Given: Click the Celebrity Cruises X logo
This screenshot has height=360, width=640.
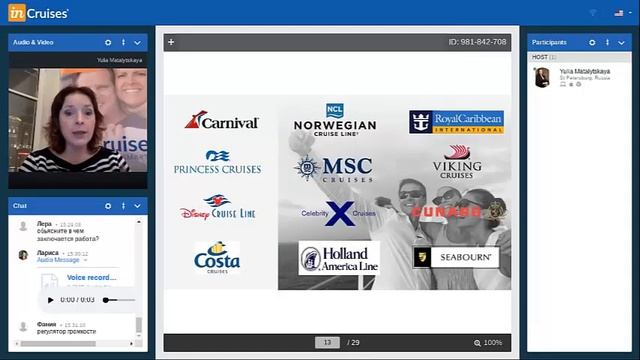Looking at the screenshot, I should tap(338, 213).
